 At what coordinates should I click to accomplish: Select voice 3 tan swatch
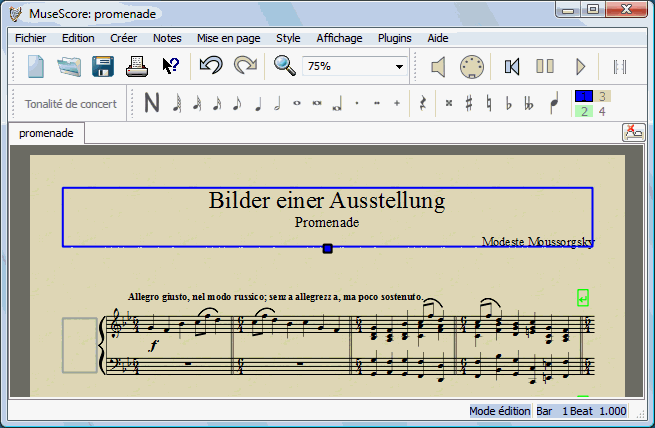click(x=602, y=96)
